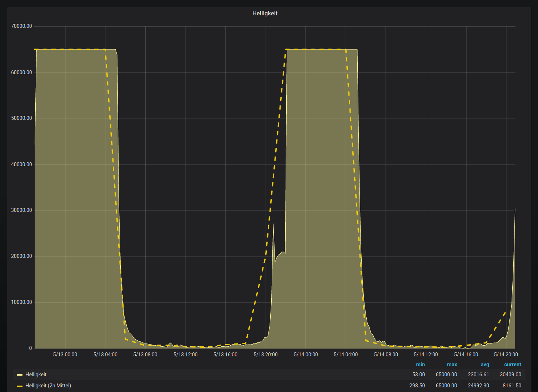Toggle the Helligkeit series in legend
The height and width of the screenshot is (392, 538).
(x=36, y=375)
